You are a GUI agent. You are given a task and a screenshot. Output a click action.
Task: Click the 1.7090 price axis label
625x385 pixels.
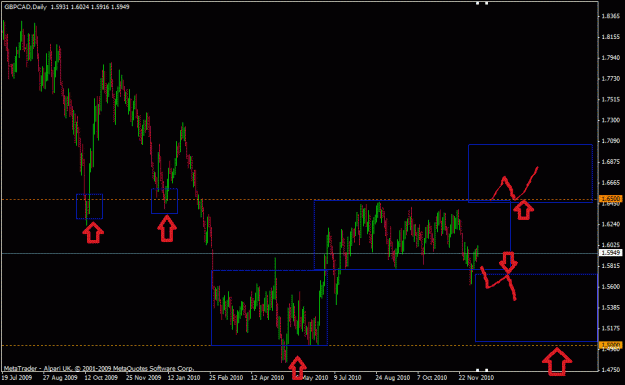(611, 141)
